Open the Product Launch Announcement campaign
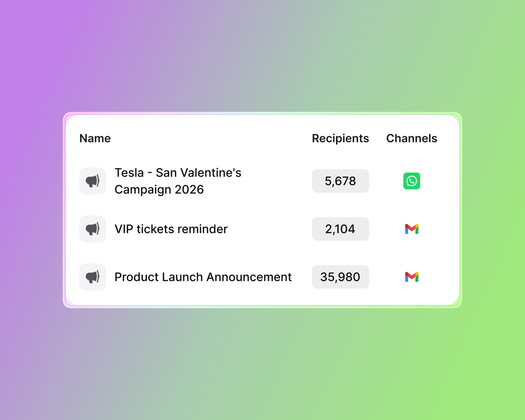 [x=203, y=277]
